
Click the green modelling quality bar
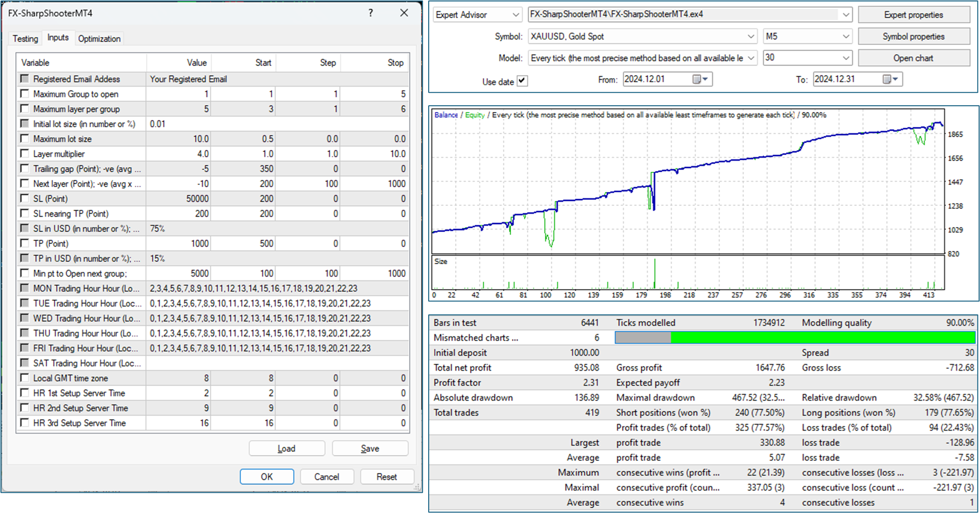[x=822, y=338]
